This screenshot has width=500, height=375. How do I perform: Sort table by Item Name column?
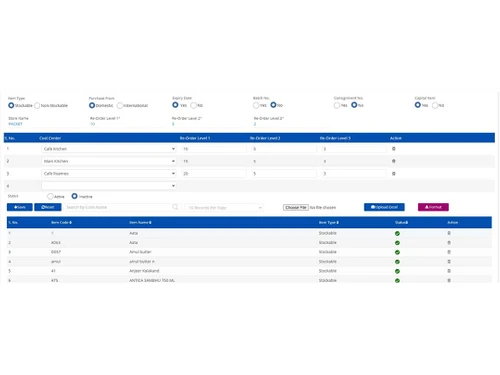pyautogui.click(x=140, y=222)
